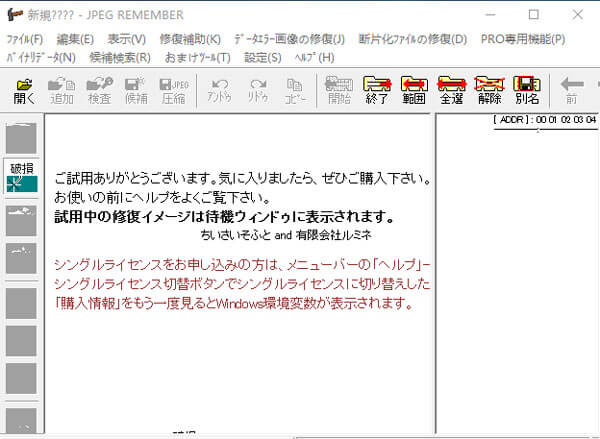Viewport: 600px width, 439px height.
Task: Click the 開始 (Start) toolbar icon
Action: [x=339, y=91]
